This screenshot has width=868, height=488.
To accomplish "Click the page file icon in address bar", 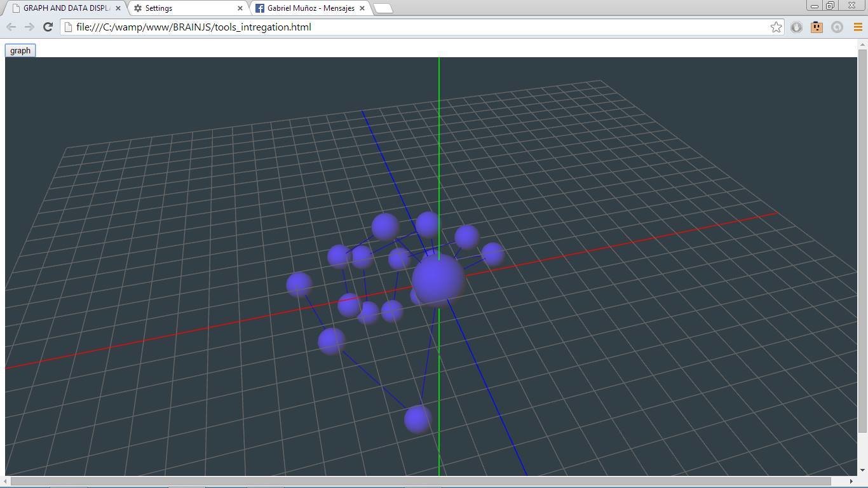I will (x=69, y=27).
